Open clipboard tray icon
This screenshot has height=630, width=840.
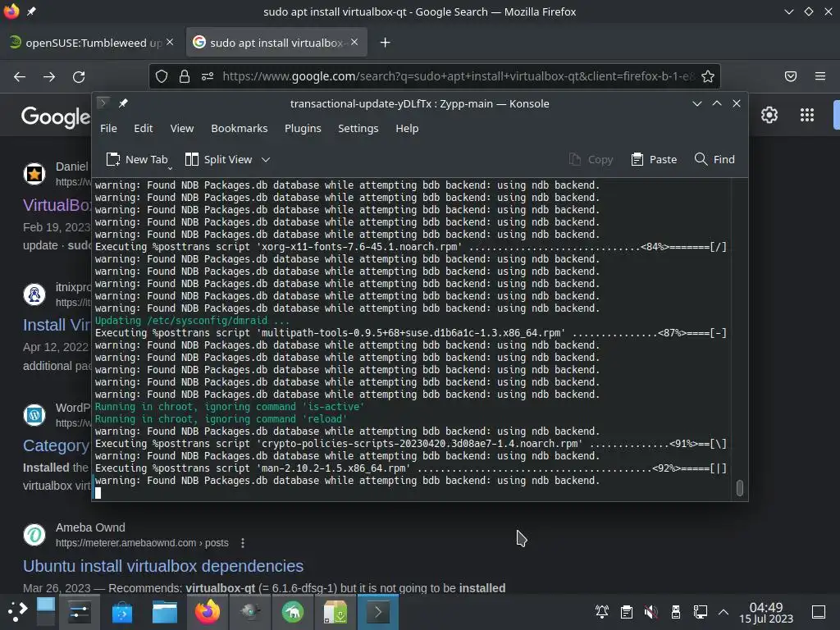tap(626, 611)
